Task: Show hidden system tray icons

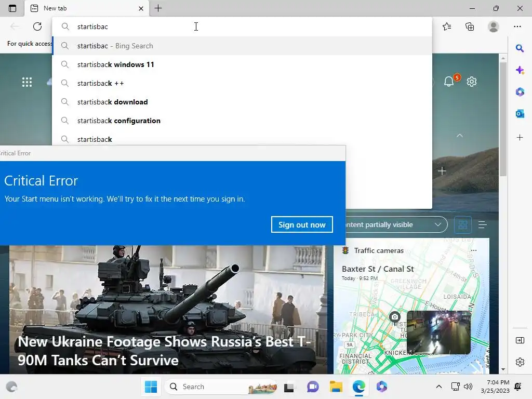Action: pos(438,387)
